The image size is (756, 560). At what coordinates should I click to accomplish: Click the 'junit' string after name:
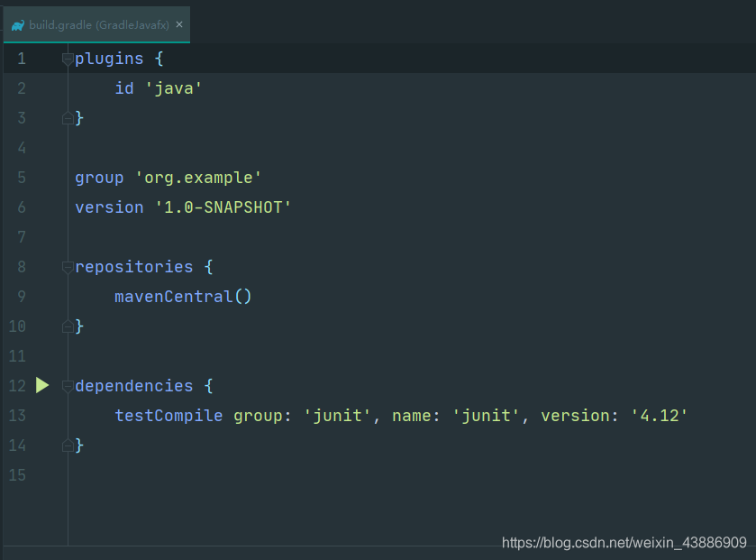[x=486, y=416]
